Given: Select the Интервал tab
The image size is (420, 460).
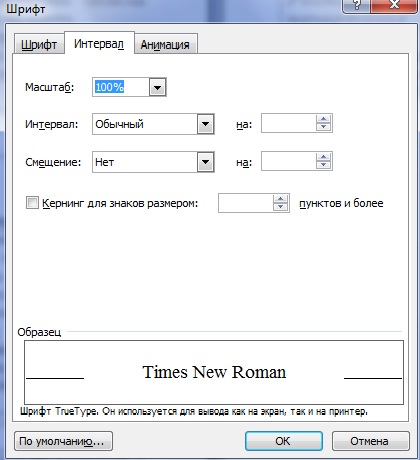Looking at the screenshot, I should [x=99, y=43].
